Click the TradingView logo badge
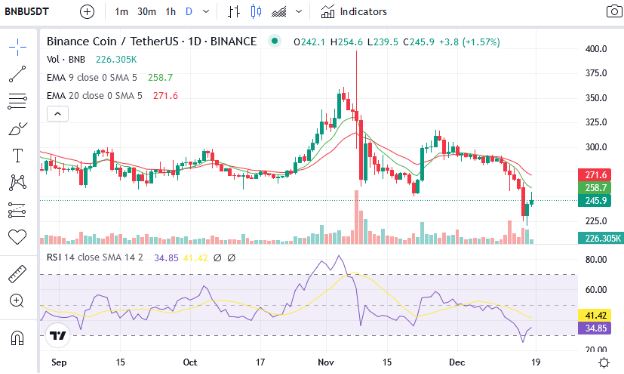Image resolution: width=624 pixels, height=374 pixels. pyautogui.click(x=58, y=335)
